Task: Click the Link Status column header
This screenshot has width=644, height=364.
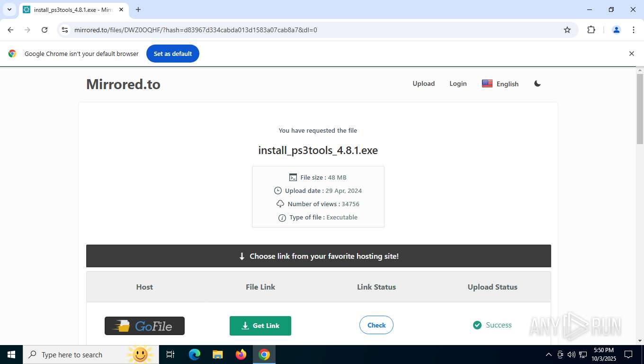Action: pyautogui.click(x=376, y=287)
